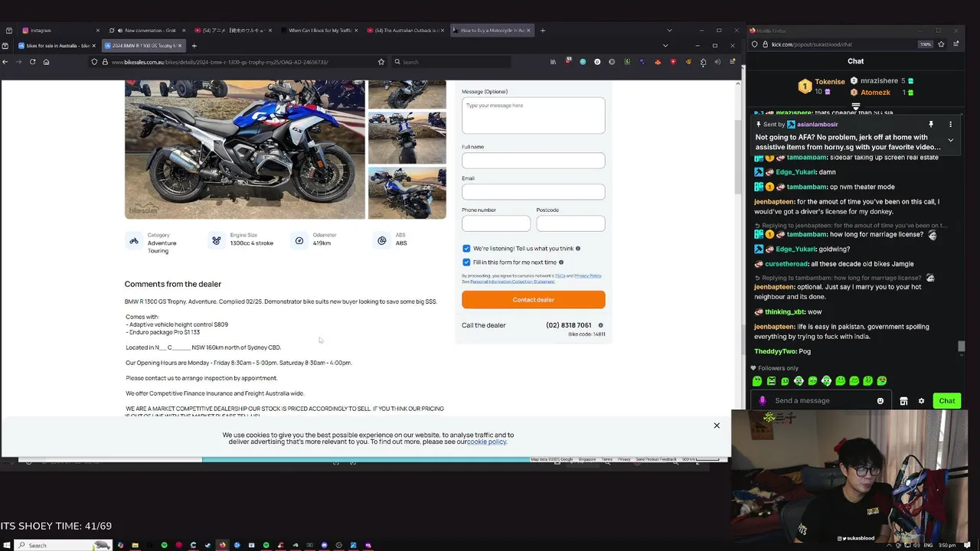The image size is (980, 551).
Task: Click the dealer phone number (02) 8318 7061
Action: (569, 325)
